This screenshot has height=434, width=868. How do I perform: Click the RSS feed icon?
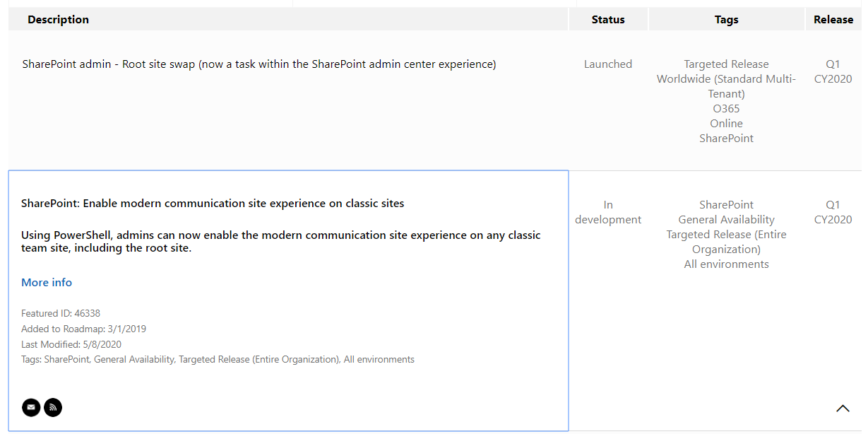tap(53, 408)
